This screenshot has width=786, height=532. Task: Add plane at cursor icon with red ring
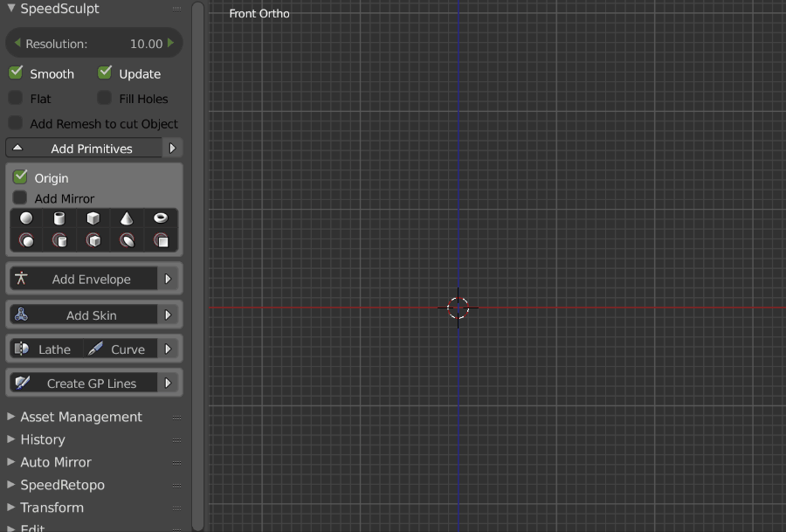coord(161,241)
